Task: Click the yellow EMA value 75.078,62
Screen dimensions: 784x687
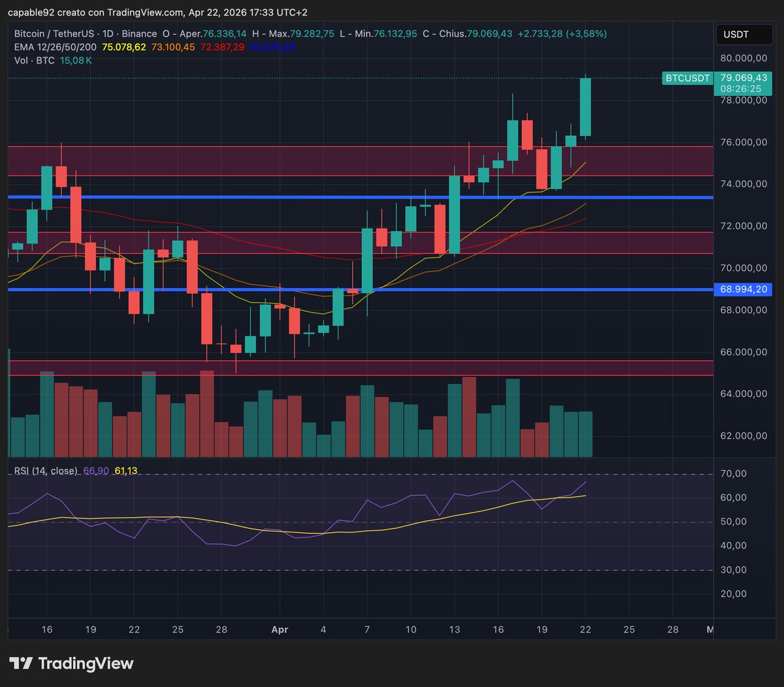Action: point(123,47)
